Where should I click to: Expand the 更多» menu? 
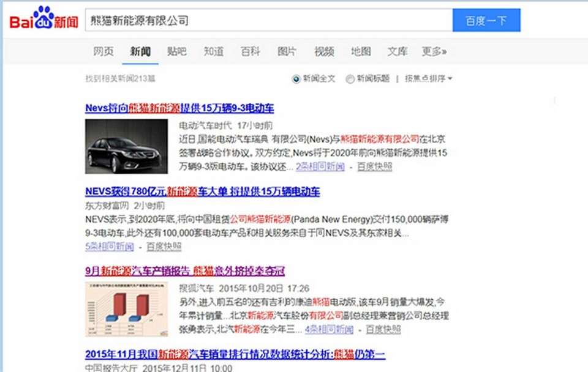[x=434, y=51]
